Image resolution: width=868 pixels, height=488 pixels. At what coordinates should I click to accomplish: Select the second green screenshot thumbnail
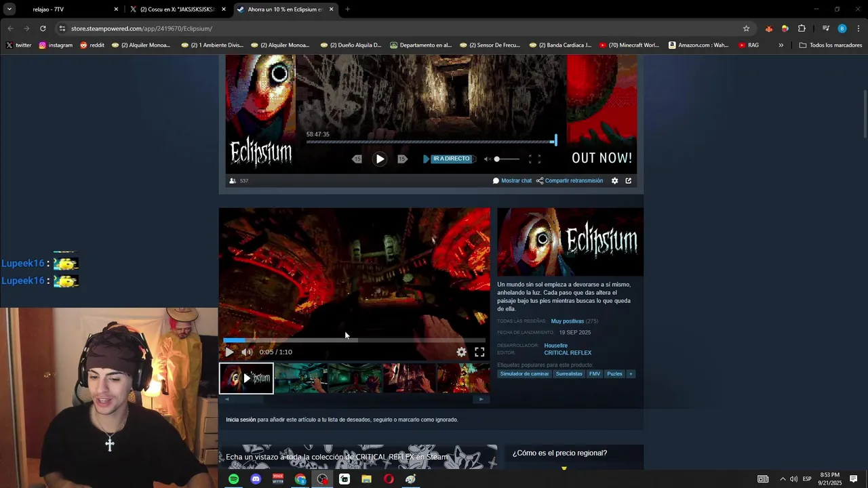click(x=300, y=378)
